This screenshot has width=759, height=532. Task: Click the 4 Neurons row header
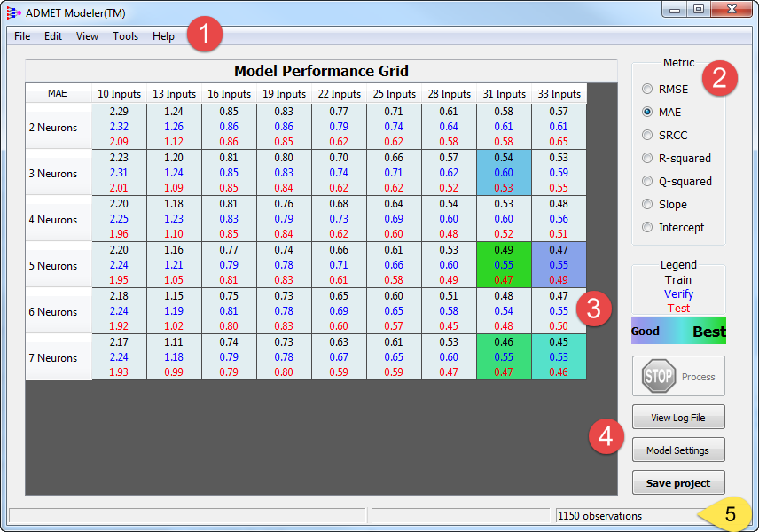click(59, 219)
